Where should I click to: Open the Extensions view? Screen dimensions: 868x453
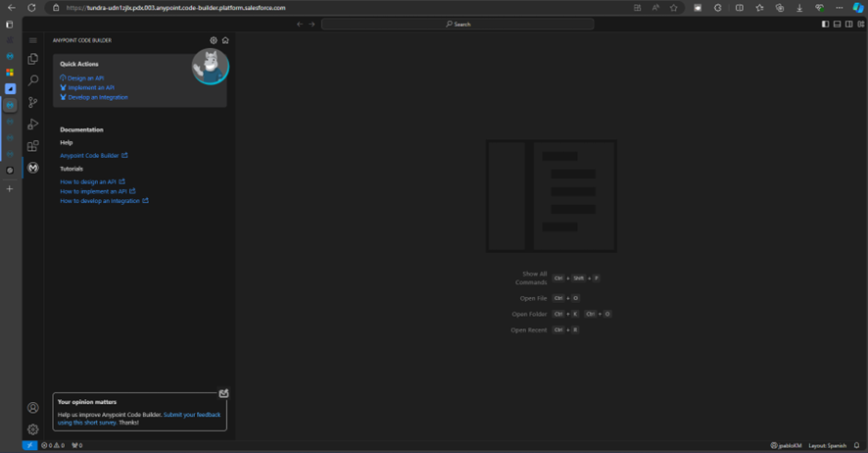coord(33,146)
